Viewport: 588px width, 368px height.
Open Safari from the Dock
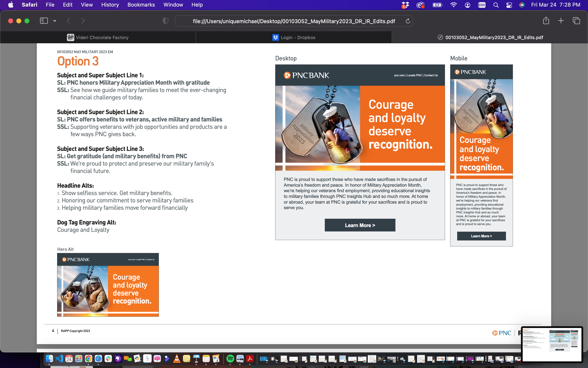(x=98, y=359)
